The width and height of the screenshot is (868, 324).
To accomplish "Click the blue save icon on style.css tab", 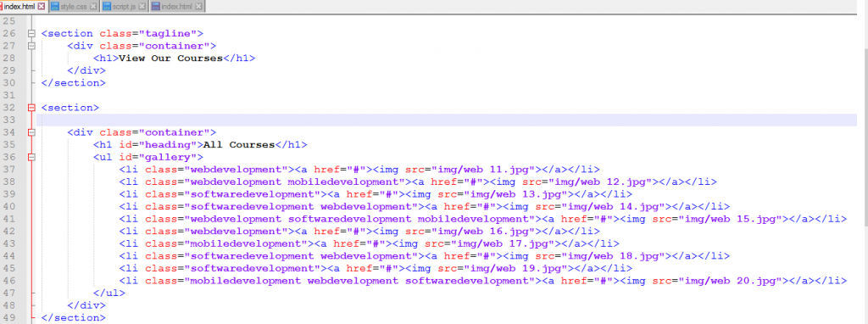I will (55, 6).
